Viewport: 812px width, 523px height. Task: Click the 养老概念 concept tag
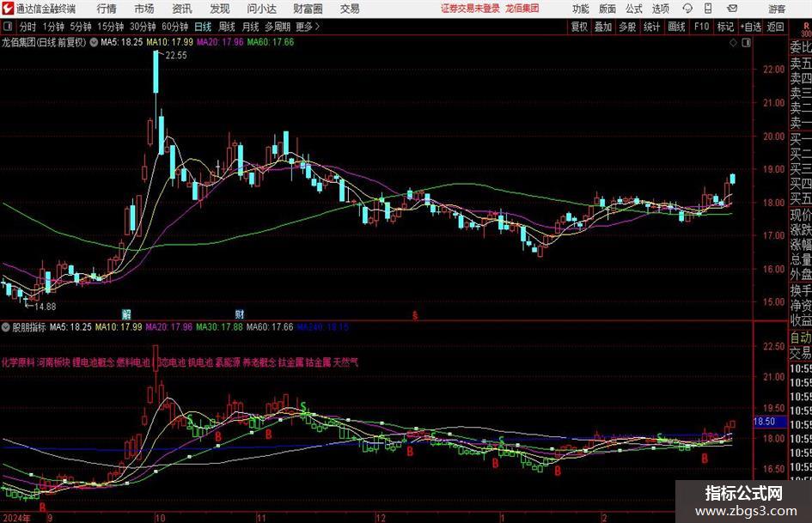tap(259, 362)
